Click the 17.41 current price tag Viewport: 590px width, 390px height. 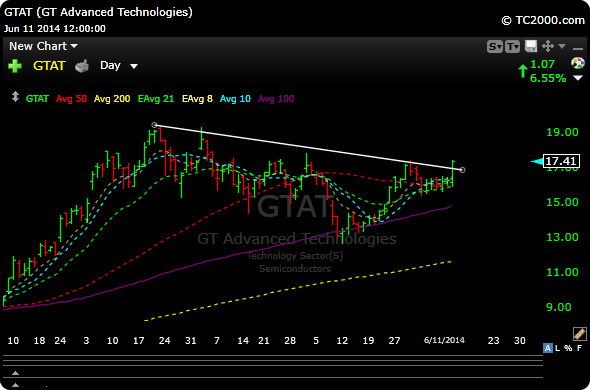(x=561, y=161)
